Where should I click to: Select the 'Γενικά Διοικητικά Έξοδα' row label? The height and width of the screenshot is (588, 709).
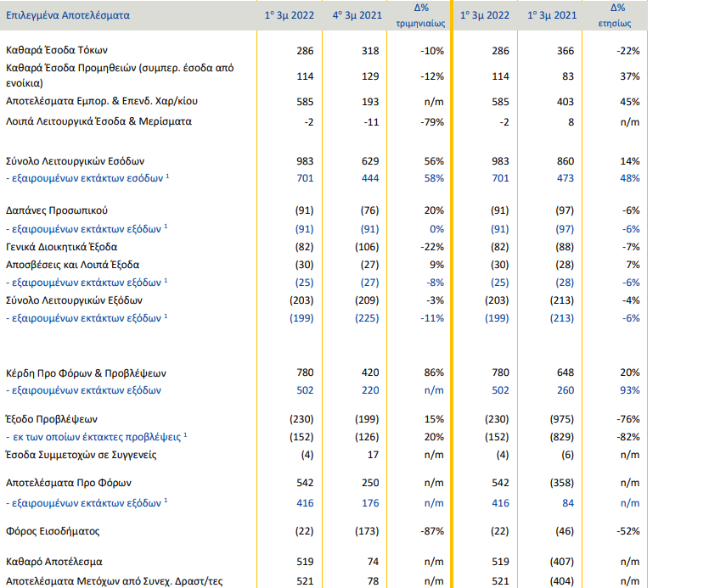pos(62,246)
